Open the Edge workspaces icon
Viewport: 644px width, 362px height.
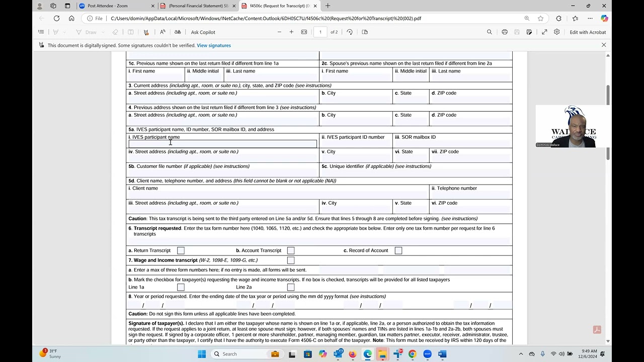pos(53,6)
